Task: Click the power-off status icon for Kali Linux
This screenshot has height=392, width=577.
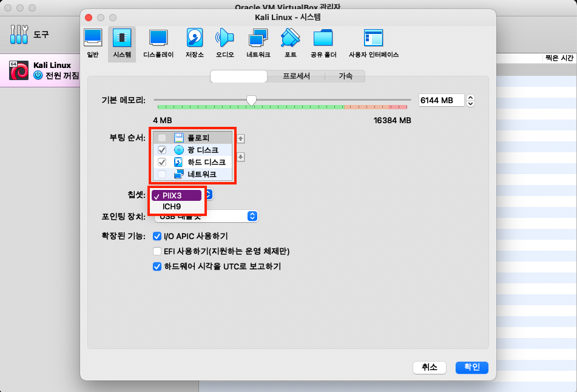Action: [x=38, y=75]
